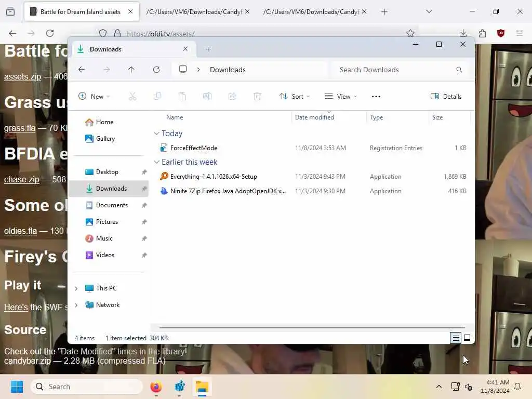Click the oldies.fla link

tap(20, 231)
